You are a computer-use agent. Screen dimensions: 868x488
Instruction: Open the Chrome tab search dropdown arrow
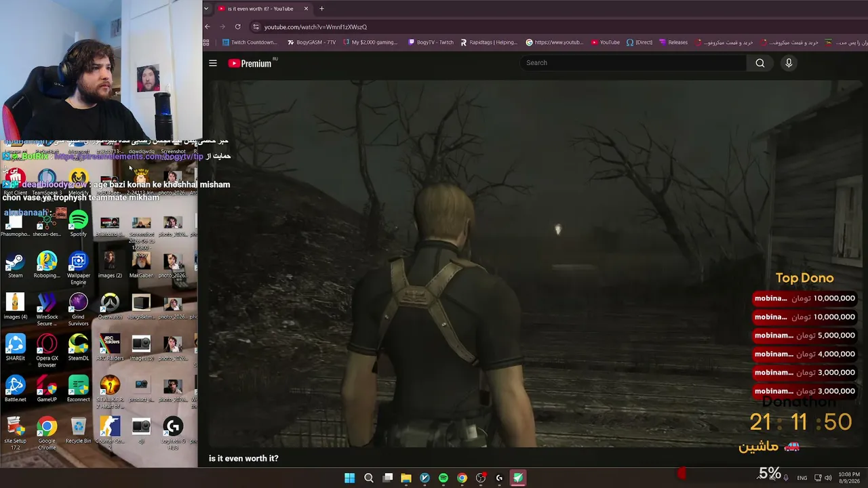pos(207,9)
